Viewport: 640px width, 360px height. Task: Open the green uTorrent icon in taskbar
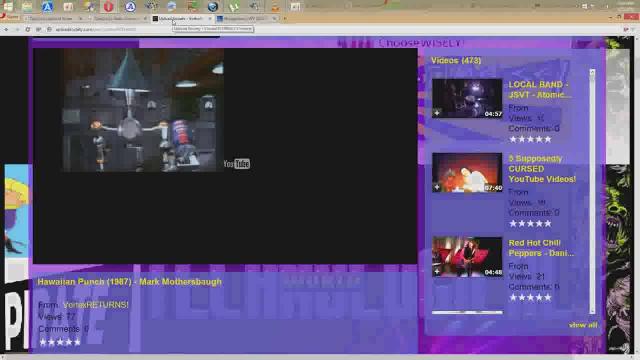click(233, 6)
